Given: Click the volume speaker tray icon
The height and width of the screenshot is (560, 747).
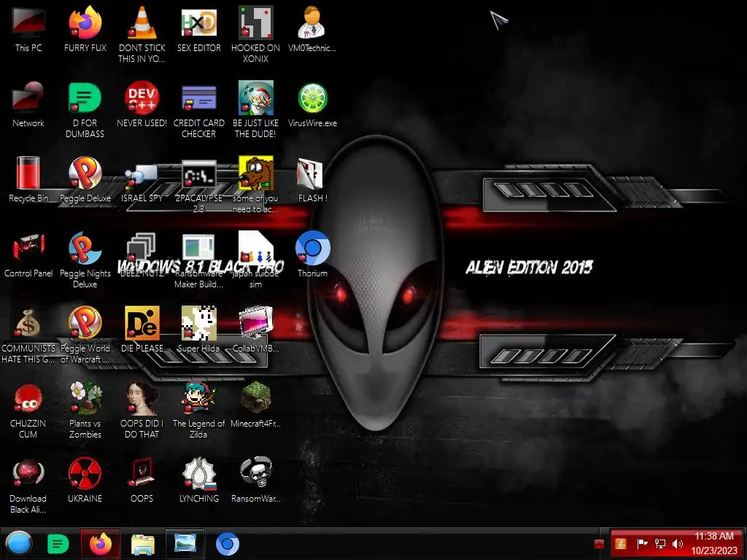Looking at the screenshot, I should coord(677,543).
